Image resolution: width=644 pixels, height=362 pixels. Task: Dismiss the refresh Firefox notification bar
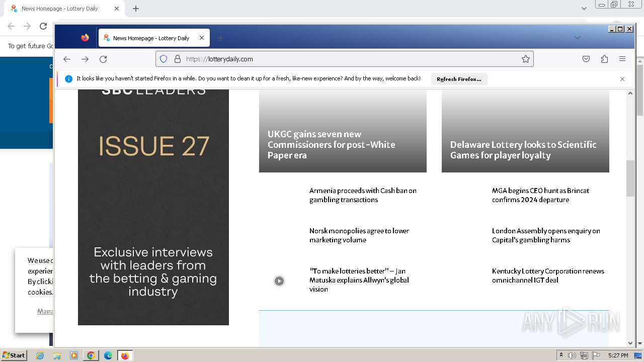[x=622, y=79]
